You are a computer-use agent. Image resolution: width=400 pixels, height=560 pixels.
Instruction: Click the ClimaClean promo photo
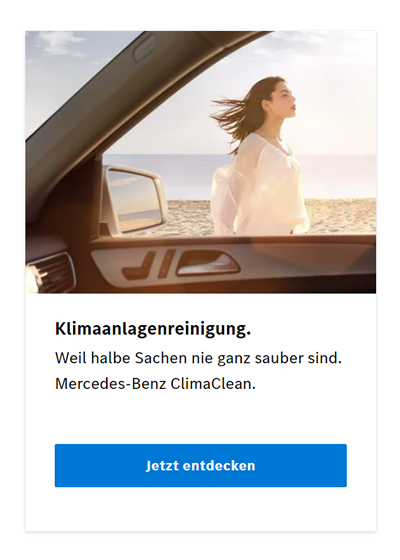coord(200,162)
